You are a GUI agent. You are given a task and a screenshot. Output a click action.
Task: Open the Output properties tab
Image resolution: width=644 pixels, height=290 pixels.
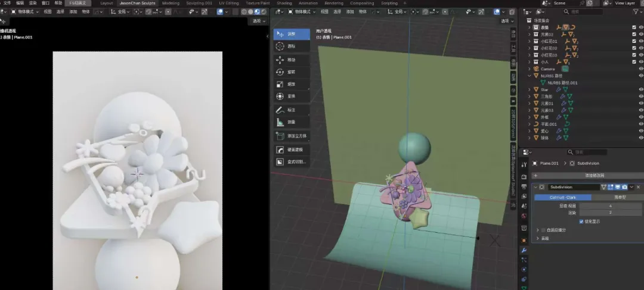click(x=524, y=186)
